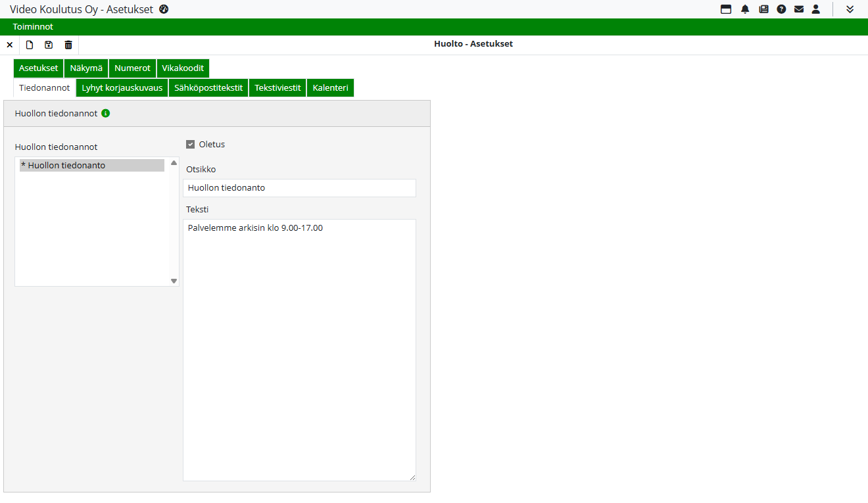Viewport: 868px width, 503px height.
Task: Open the user profile icon
Action: (x=816, y=9)
